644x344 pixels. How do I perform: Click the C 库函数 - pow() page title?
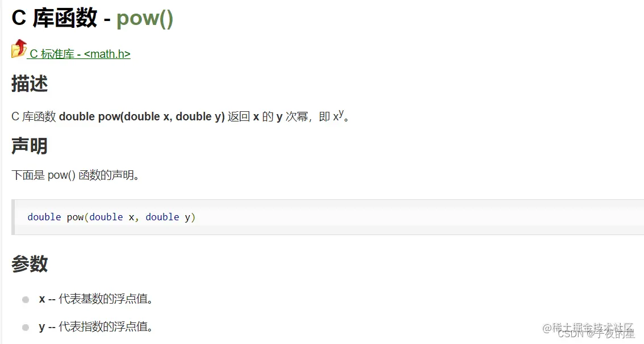[93, 18]
